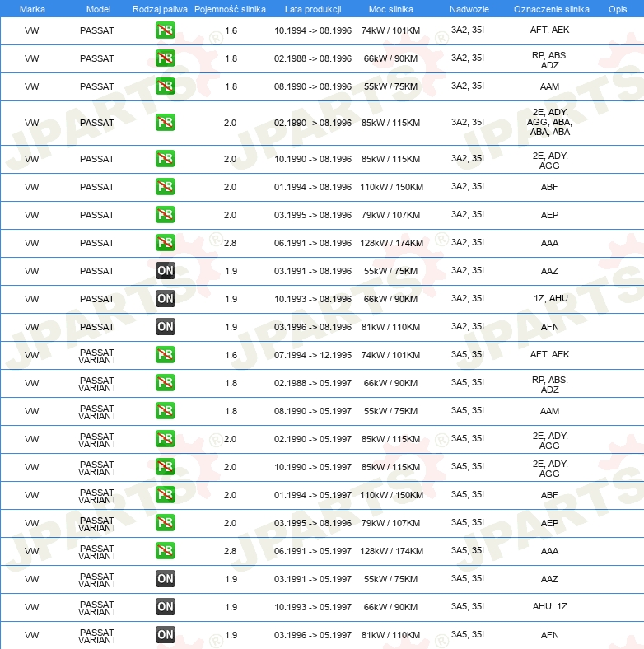Click the PB icon for Passat 2.8 AAA row
This screenshot has height=649, width=644.
[166, 242]
